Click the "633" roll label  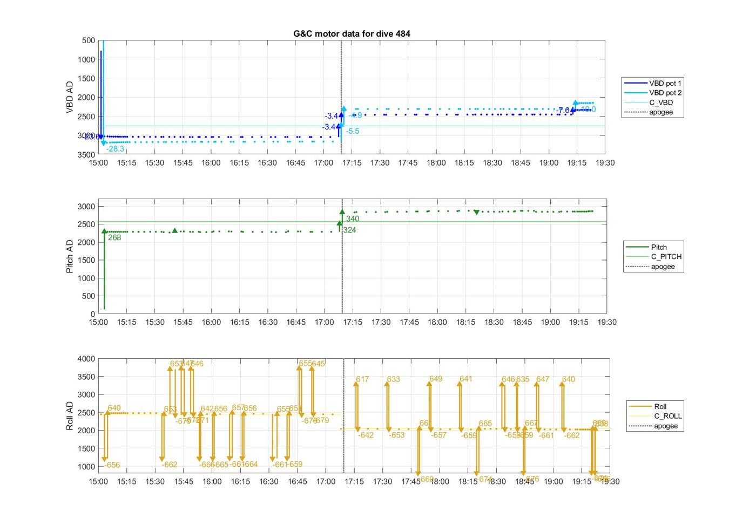coord(394,379)
